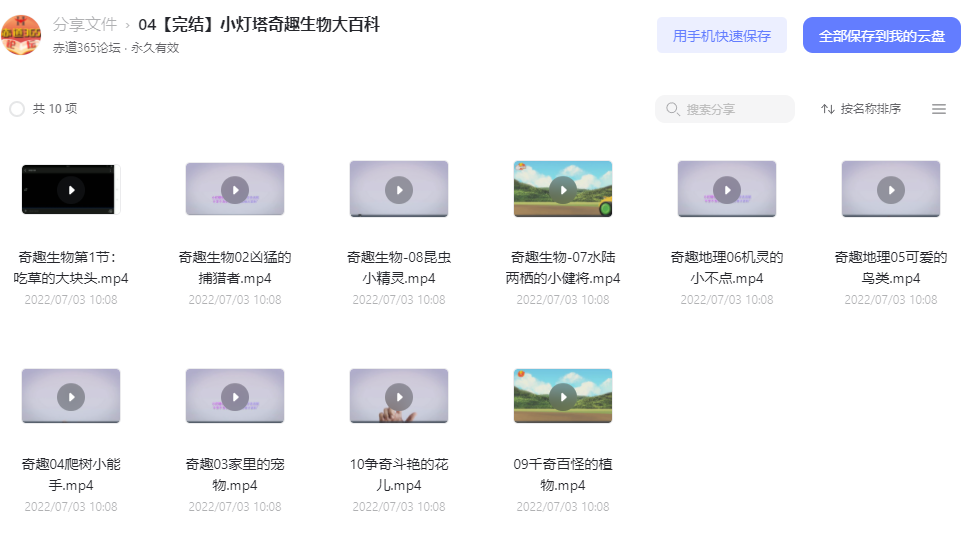Select file name 奇趣生物02凶猛的捕猎者.mp4
This screenshot has height=533, width=973.
pyautogui.click(x=235, y=267)
